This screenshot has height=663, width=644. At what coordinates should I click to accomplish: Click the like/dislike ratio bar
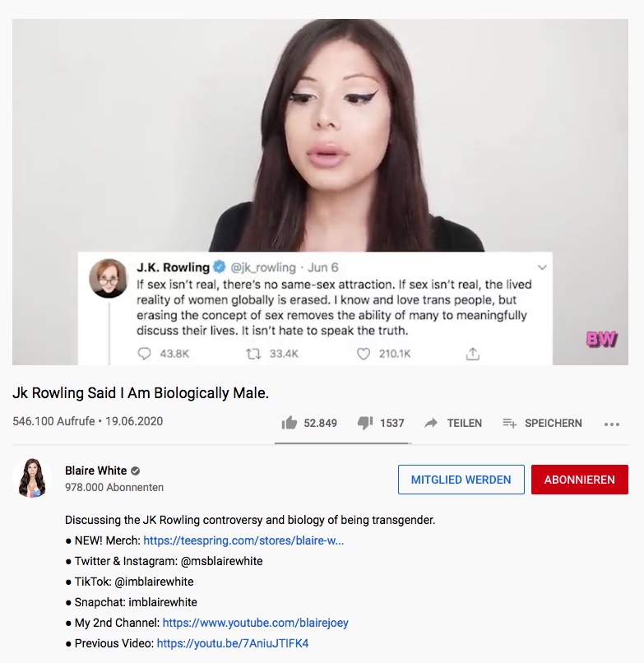coord(343,443)
